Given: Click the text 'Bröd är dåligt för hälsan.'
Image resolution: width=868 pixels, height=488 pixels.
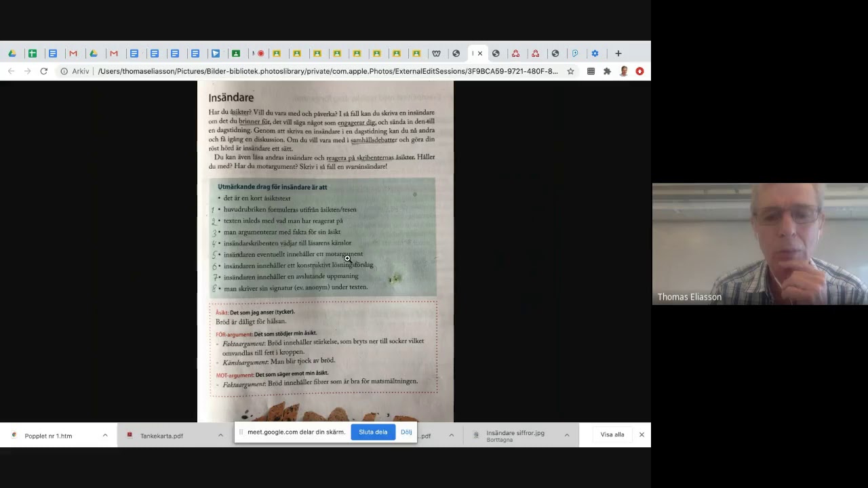Looking at the screenshot, I should coord(251,322).
